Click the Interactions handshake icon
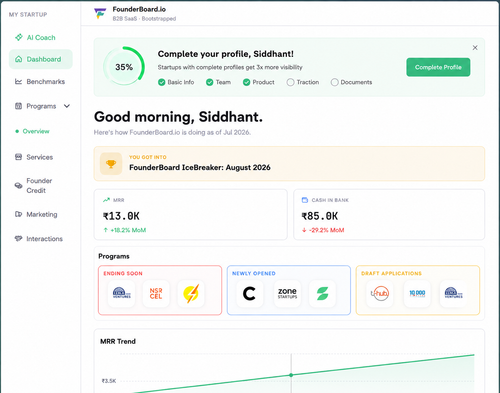Screen dimensions: 500x393 (x=18, y=239)
